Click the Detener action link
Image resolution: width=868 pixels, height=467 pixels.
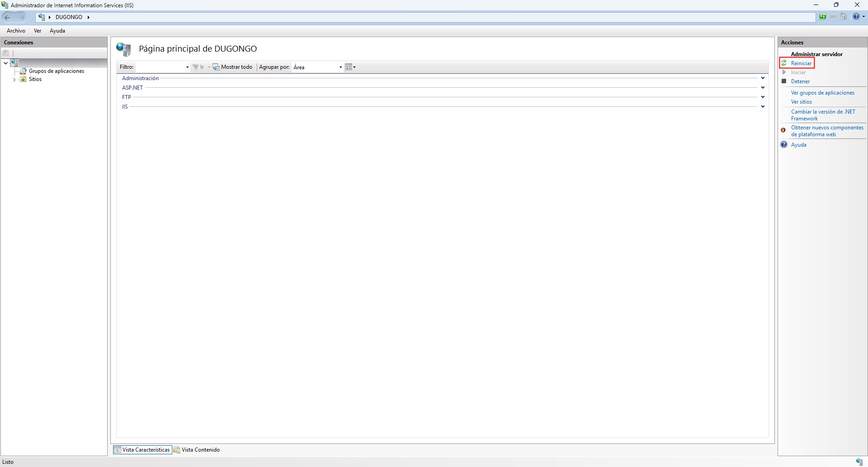coord(800,81)
